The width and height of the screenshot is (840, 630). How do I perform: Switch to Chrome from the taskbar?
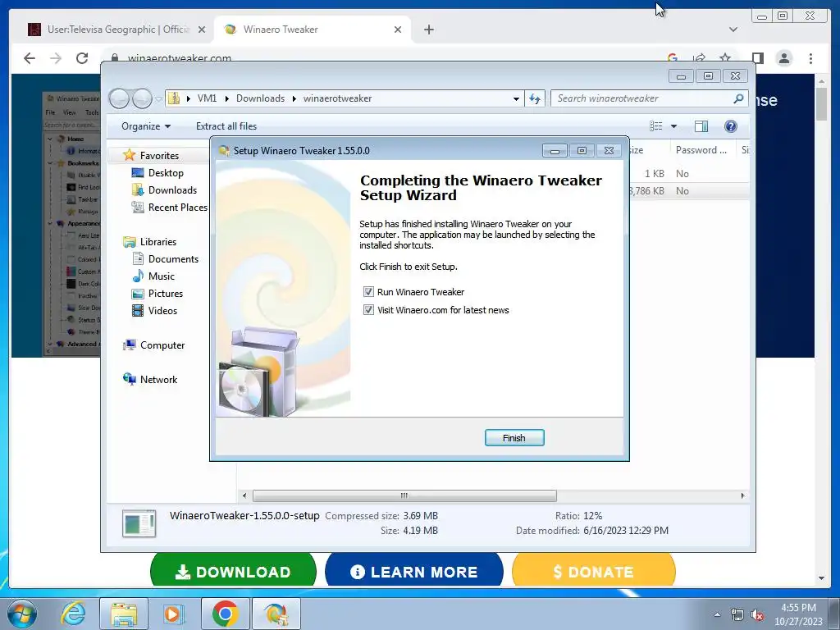point(225,614)
